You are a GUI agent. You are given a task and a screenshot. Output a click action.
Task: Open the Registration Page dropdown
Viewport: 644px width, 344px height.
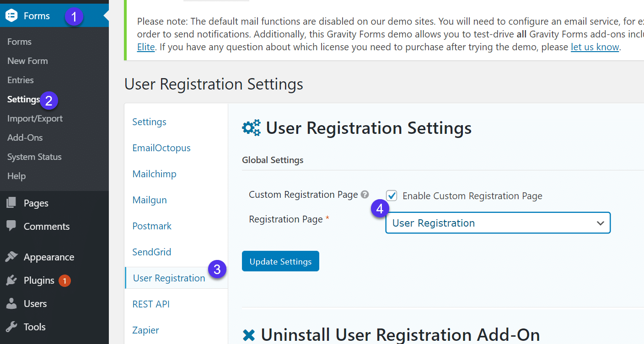[498, 223]
